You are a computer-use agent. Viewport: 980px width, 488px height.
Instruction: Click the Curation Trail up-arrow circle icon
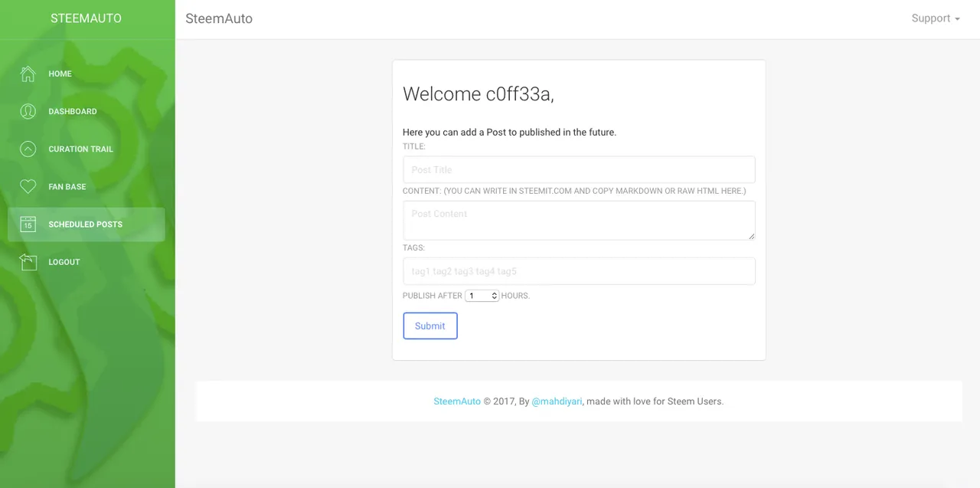click(28, 149)
